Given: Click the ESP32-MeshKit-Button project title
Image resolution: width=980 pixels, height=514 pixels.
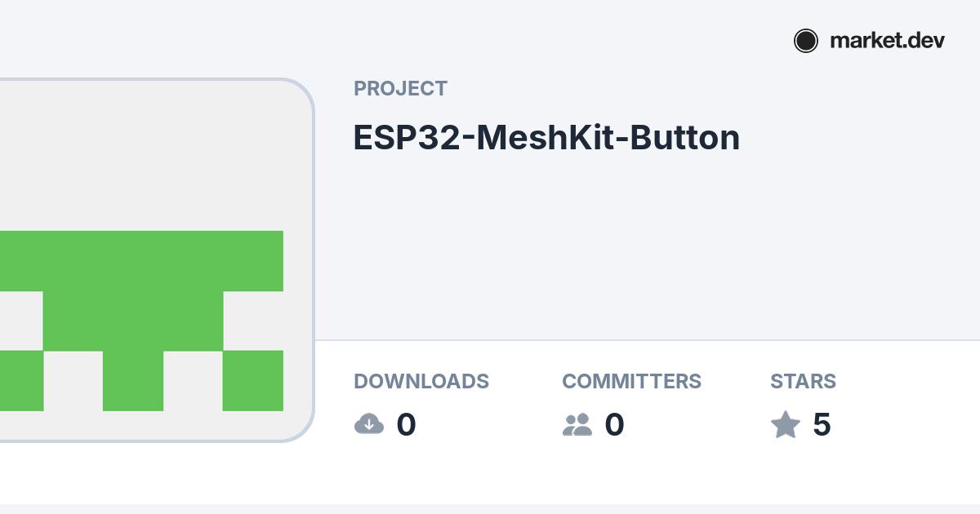Looking at the screenshot, I should click(x=546, y=137).
